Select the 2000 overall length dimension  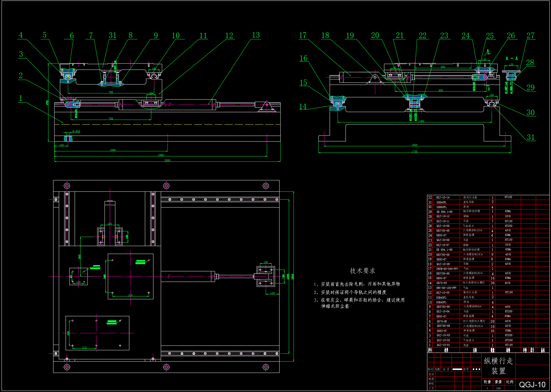click(167, 160)
